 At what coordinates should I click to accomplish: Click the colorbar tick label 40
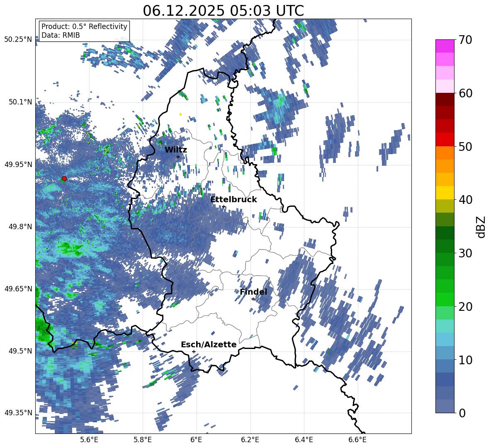pos(465,200)
